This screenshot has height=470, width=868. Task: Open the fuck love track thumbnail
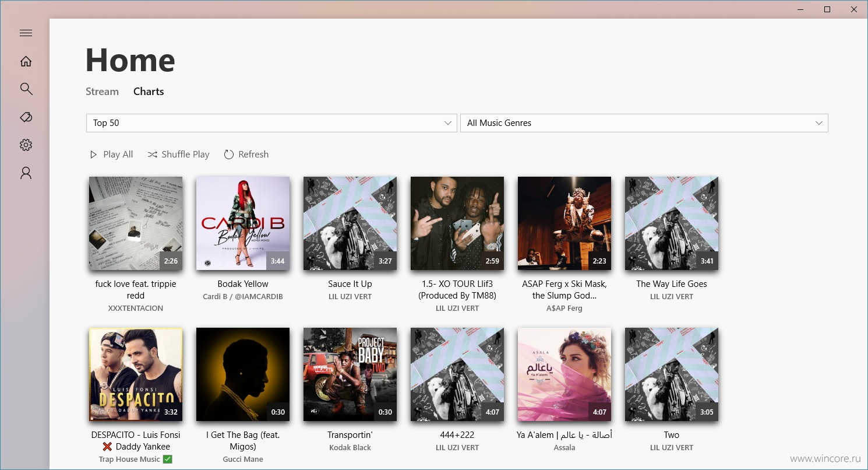pos(136,223)
